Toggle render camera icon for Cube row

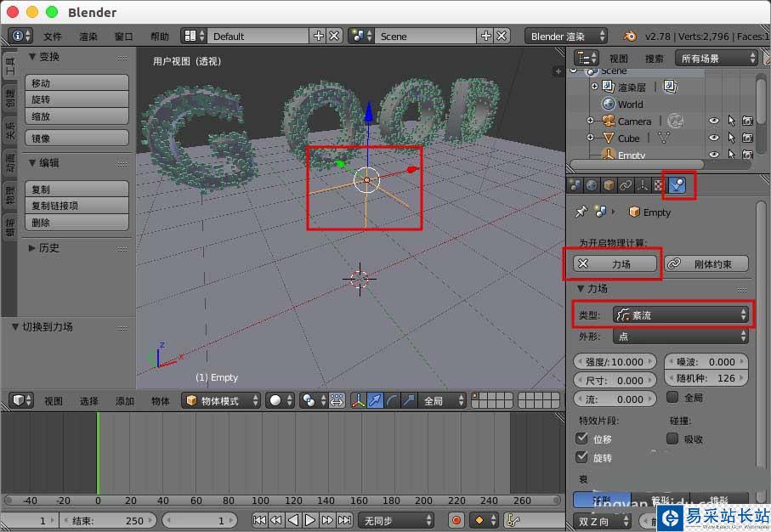(x=747, y=139)
